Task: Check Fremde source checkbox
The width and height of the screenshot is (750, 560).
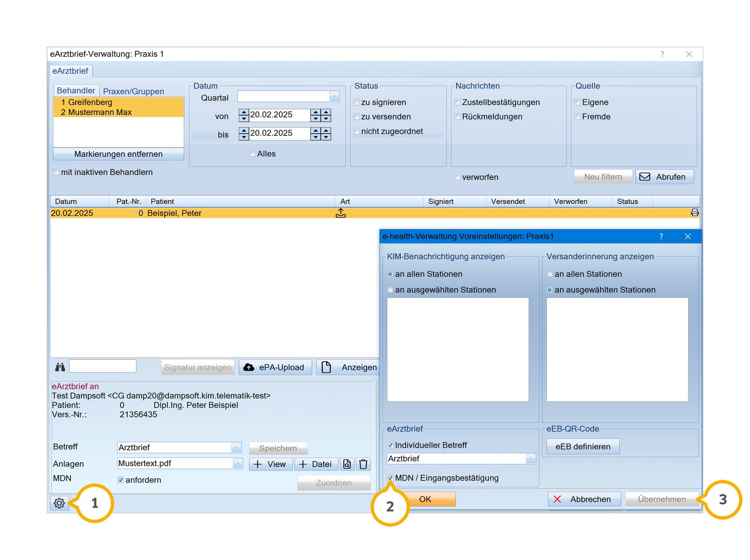Action: coord(578,117)
